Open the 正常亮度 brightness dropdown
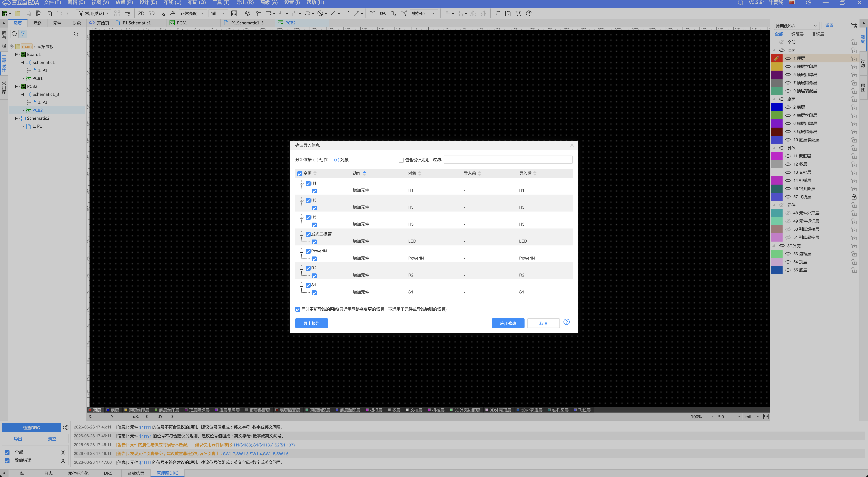The width and height of the screenshot is (868, 477). (x=192, y=13)
